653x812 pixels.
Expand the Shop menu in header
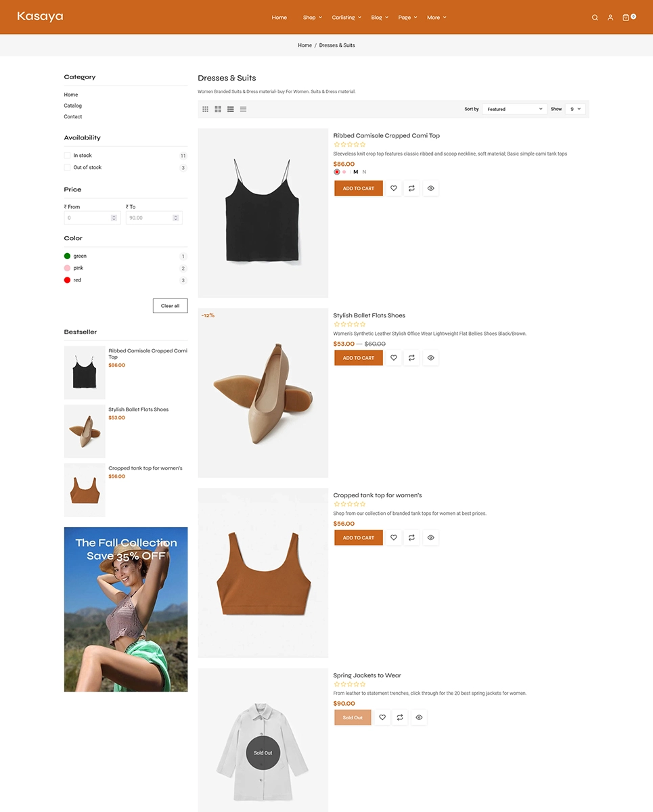312,18
